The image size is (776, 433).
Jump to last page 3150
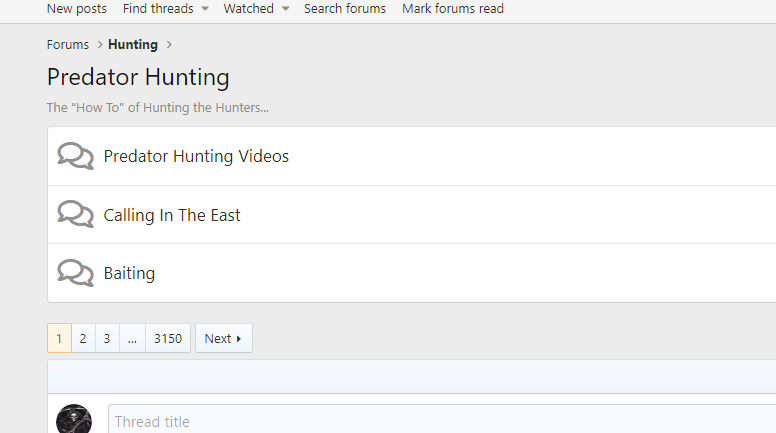[168, 339]
